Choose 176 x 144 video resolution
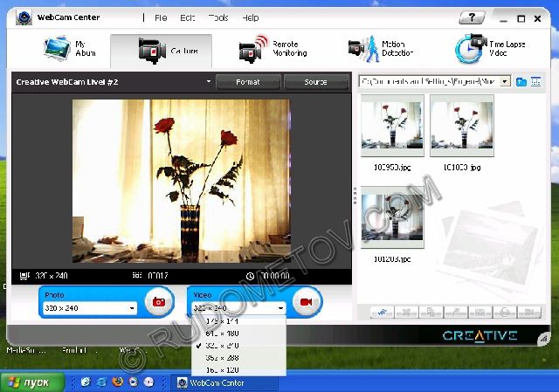 (x=238, y=321)
